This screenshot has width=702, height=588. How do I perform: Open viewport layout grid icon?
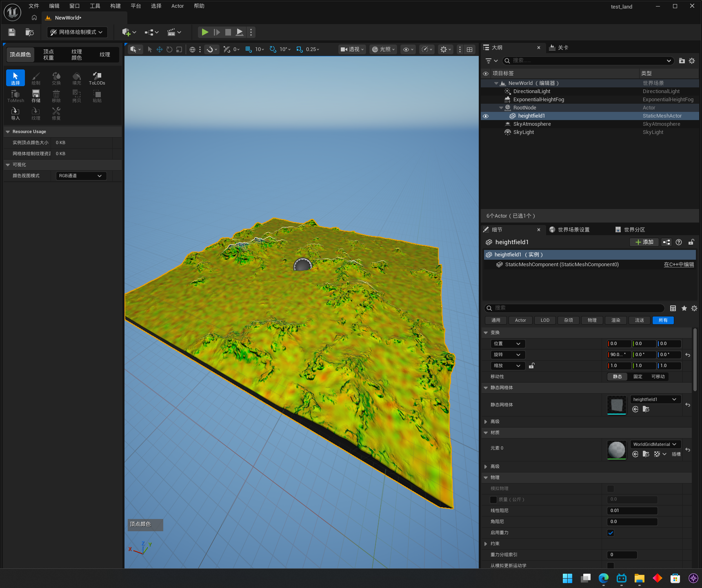pos(470,49)
